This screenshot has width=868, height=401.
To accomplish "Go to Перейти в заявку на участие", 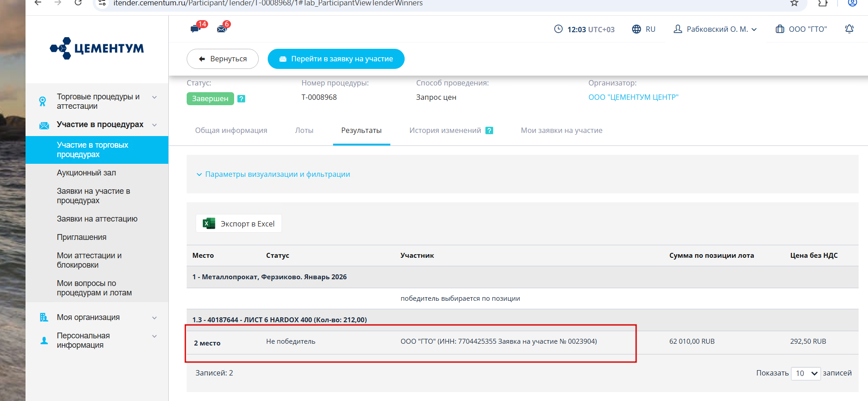I will 336,59.
